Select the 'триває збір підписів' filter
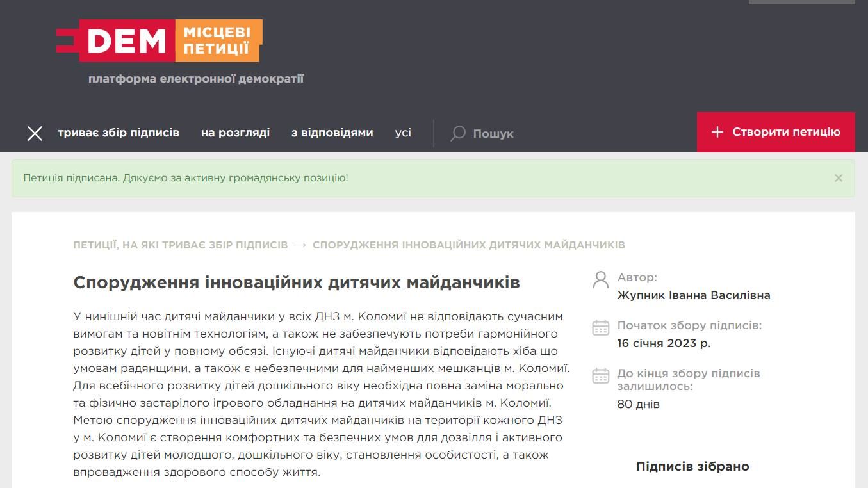This screenshot has height=488, width=868. tap(119, 132)
